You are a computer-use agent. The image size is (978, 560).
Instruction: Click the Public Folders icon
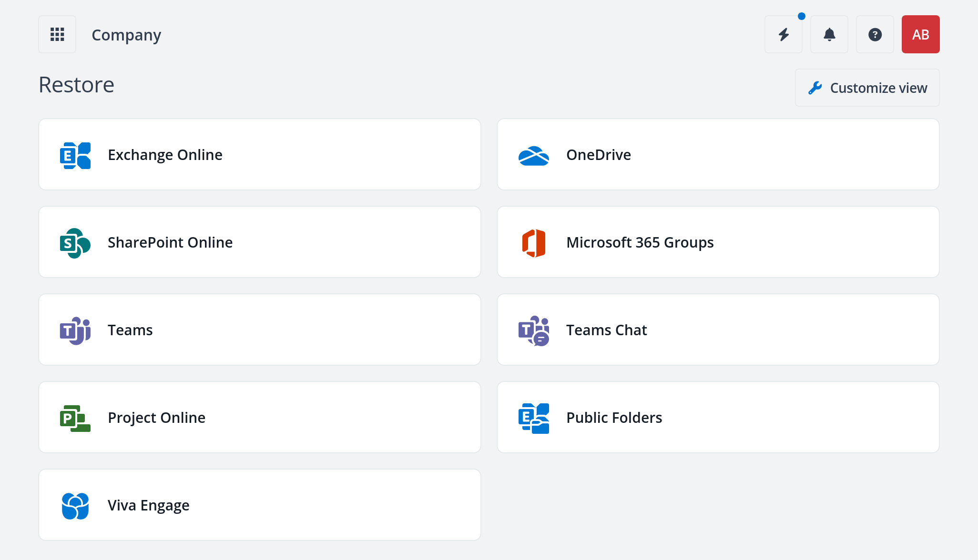coord(534,418)
